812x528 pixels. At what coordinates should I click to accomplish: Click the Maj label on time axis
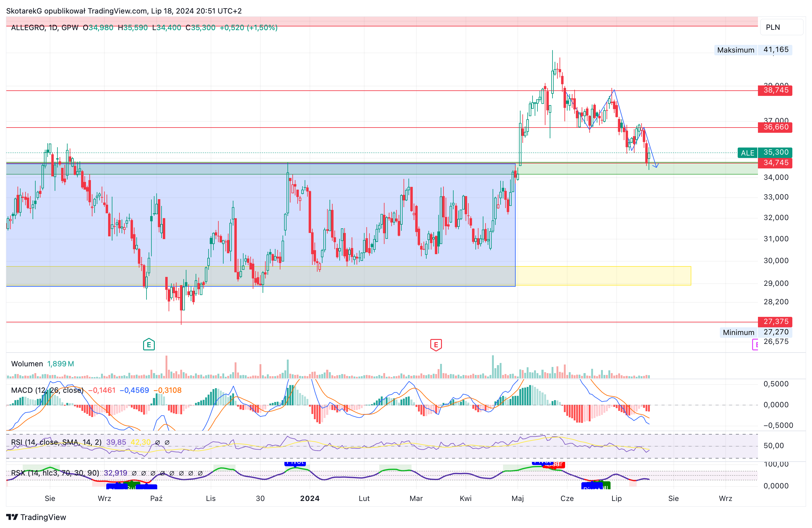517,498
